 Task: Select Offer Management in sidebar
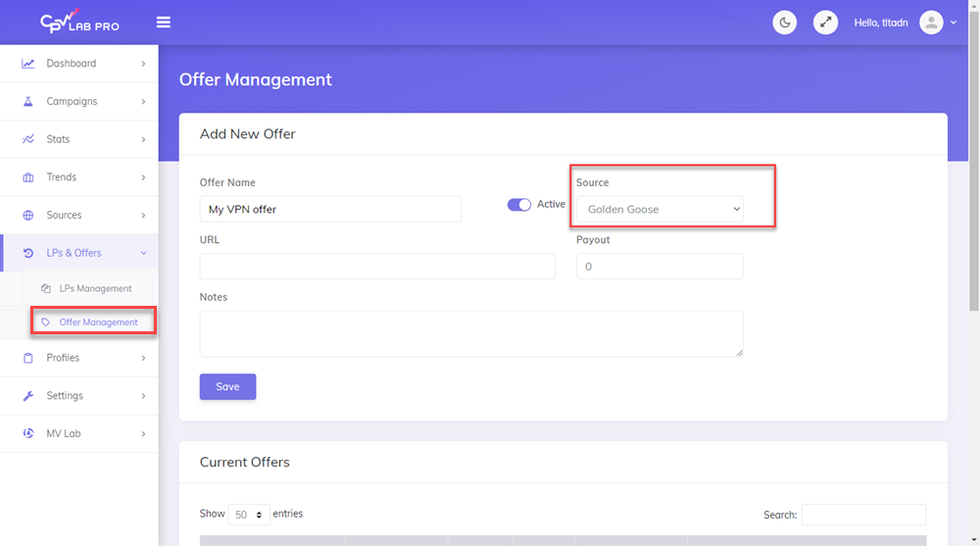pos(98,323)
